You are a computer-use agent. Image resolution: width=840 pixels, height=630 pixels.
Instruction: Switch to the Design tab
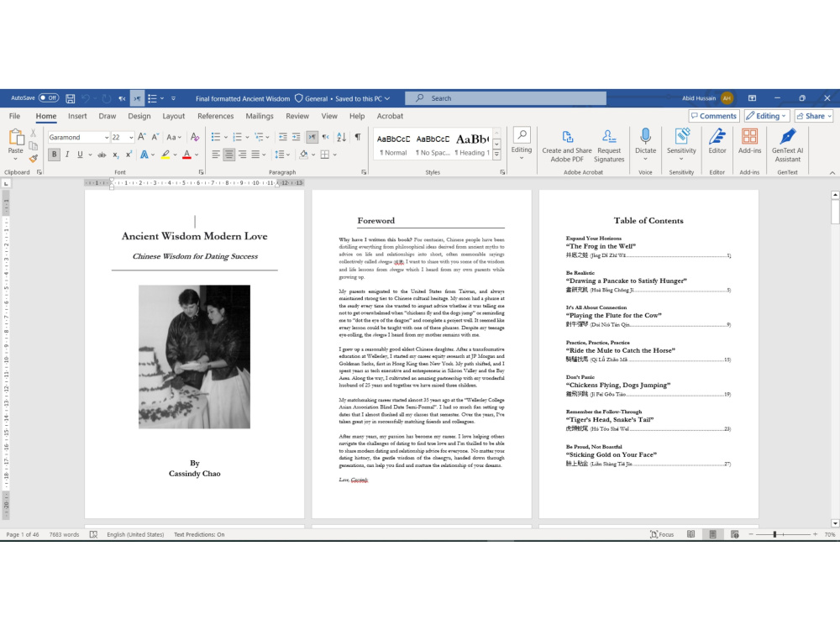pos(139,116)
